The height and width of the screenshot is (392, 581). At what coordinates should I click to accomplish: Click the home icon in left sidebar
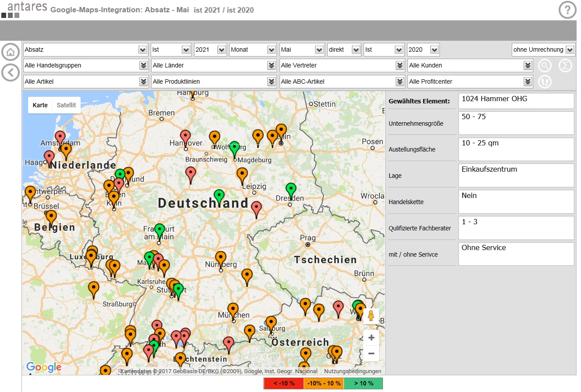pos(11,52)
